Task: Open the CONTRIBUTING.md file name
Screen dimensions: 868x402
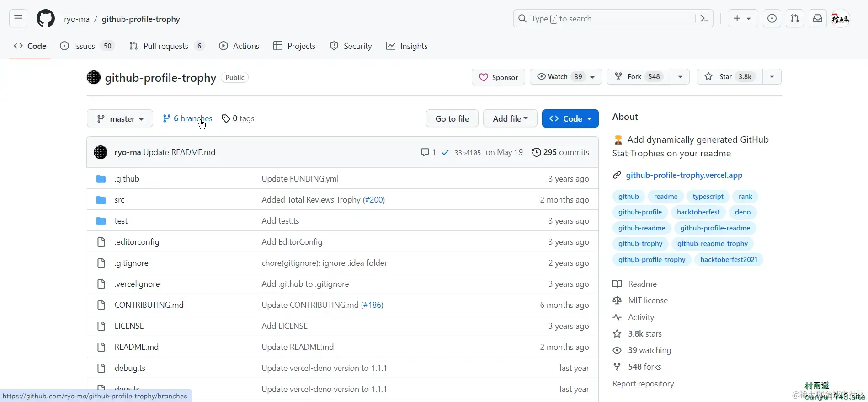Action: (149, 305)
